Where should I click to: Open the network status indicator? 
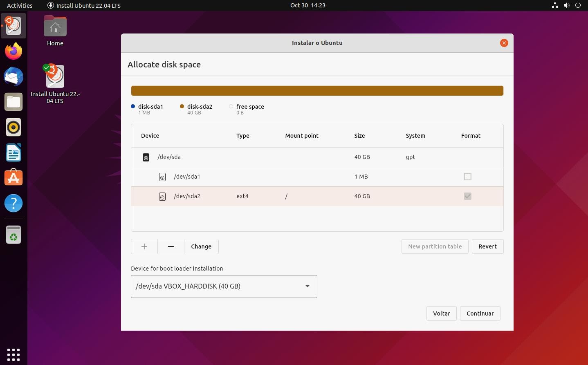click(x=555, y=5)
